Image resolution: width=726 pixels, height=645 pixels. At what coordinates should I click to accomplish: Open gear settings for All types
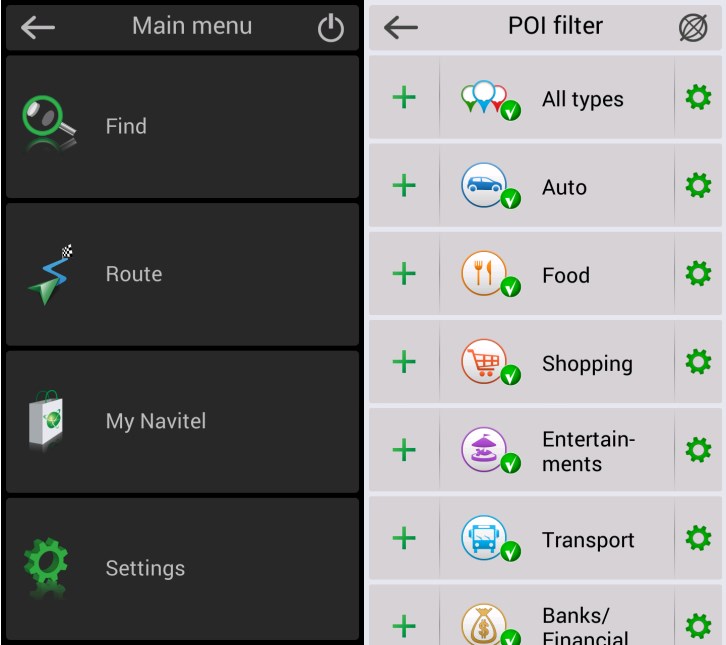[698, 97]
